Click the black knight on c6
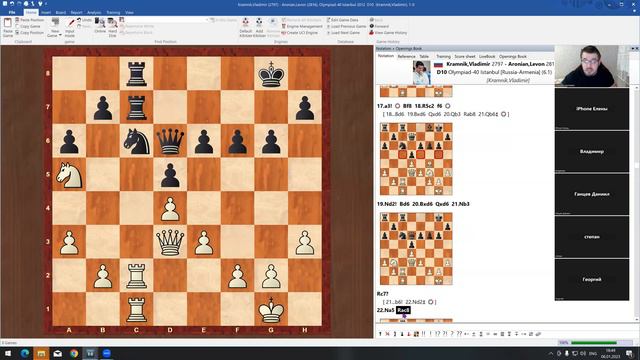The image size is (640, 360). pyautogui.click(x=136, y=141)
